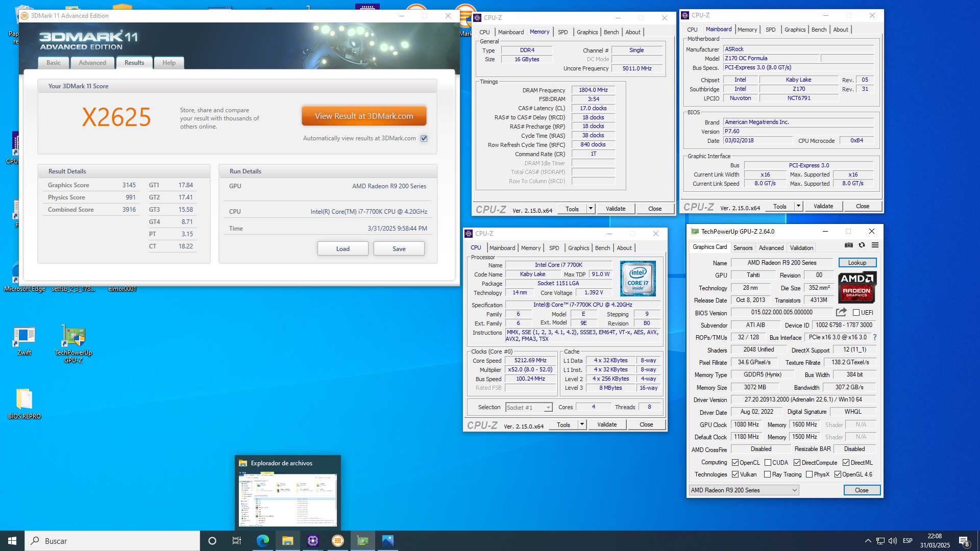Refresh GPU-Z with the refresh icon
Screen dimensions: 980x551
click(862, 245)
